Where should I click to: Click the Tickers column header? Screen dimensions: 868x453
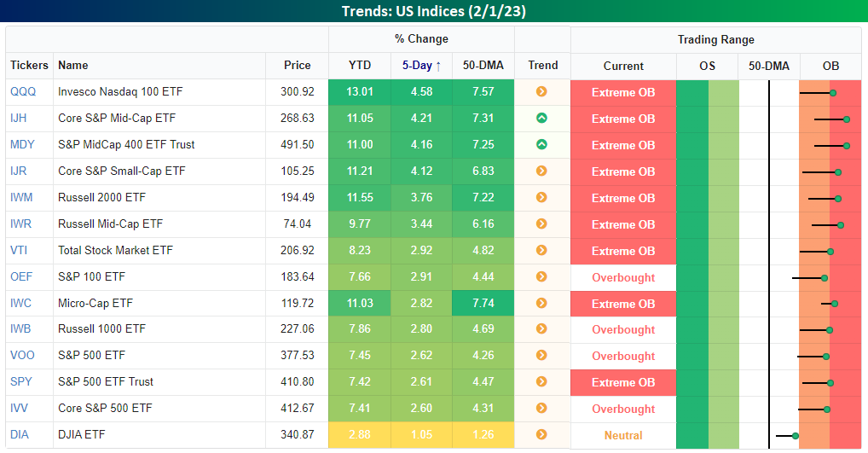point(29,65)
